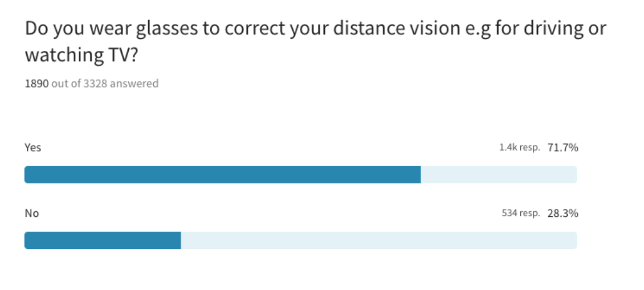Click the '534 resp.' response count
This screenshot has height=290, width=644.
pyautogui.click(x=521, y=214)
